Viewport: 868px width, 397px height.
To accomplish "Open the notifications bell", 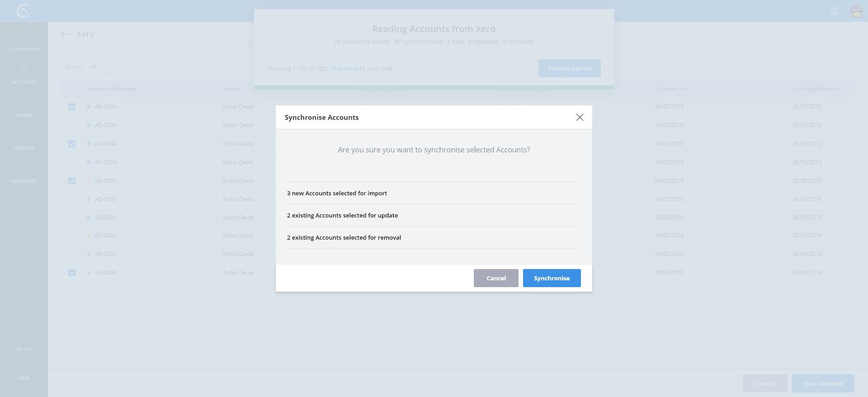I will pos(834,11).
